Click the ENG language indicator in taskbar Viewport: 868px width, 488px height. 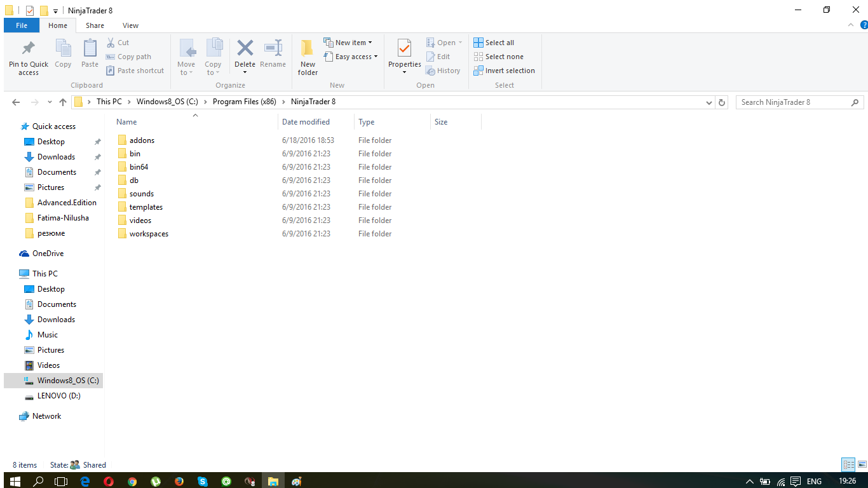click(x=814, y=482)
